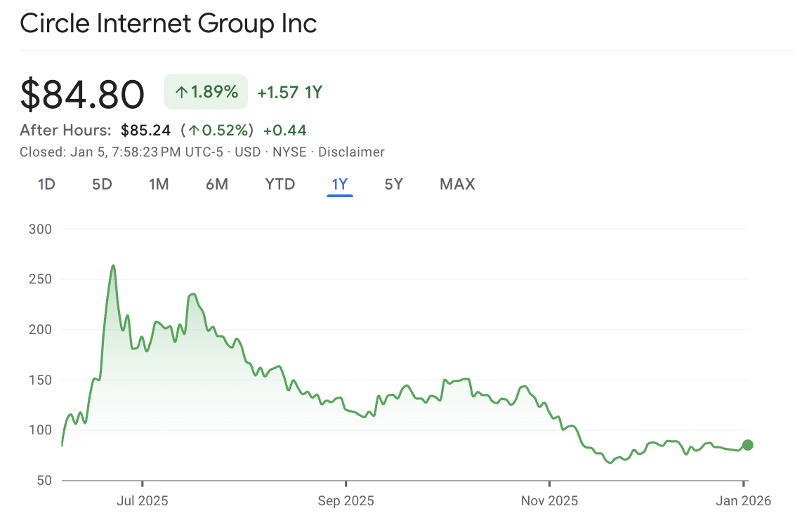Image resolution: width=795 pixels, height=532 pixels.
Task: Select the YTD range tab
Action: tap(280, 185)
